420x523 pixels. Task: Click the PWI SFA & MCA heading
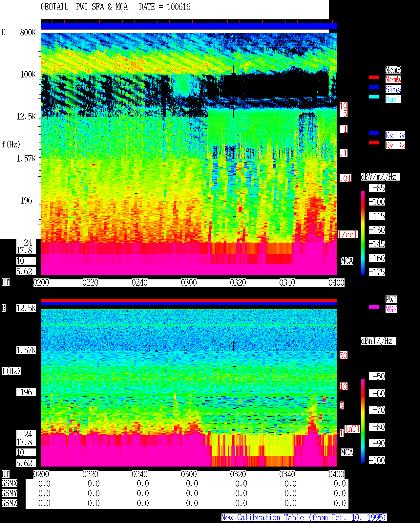click(x=102, y=7)
